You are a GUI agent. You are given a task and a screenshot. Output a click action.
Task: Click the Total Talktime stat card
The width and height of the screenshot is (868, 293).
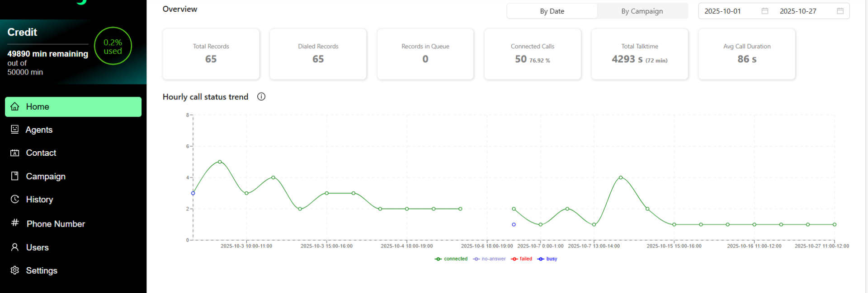point(640,54)
